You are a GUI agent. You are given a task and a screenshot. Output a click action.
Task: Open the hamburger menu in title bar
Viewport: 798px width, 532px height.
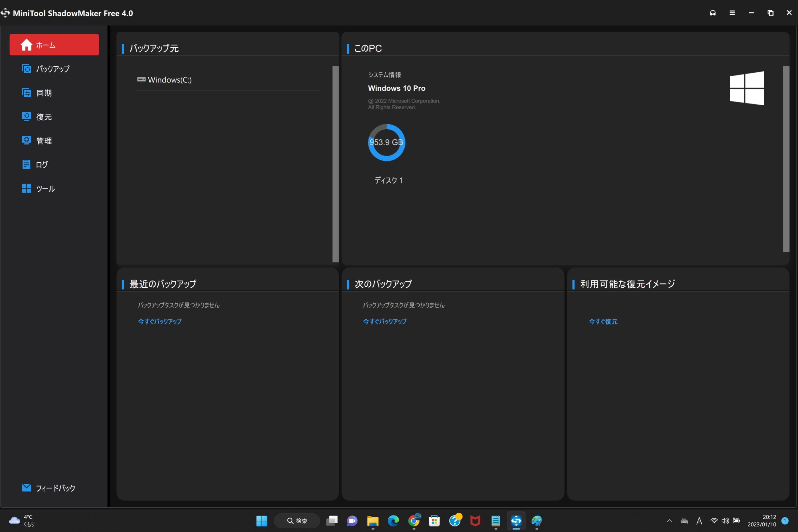732,13
